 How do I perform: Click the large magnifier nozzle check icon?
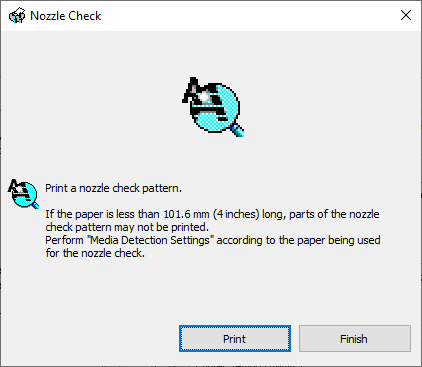click(x=213, y=107)
